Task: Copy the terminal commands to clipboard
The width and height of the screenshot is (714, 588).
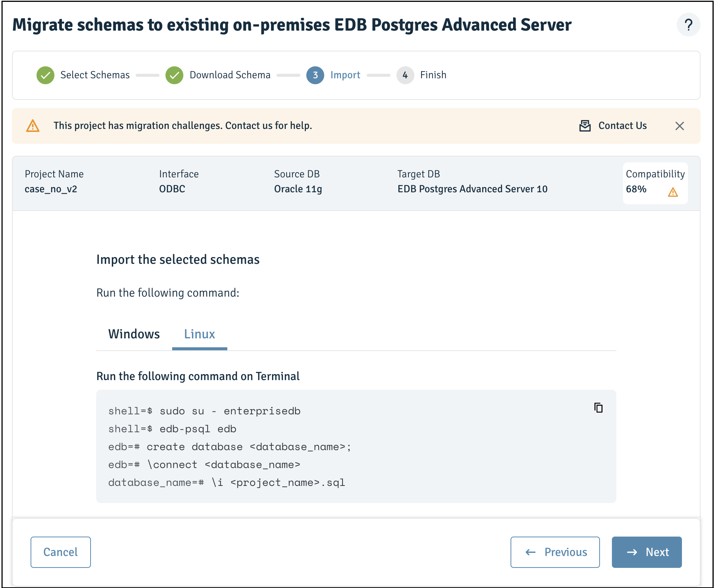Action: coord(598,408)
